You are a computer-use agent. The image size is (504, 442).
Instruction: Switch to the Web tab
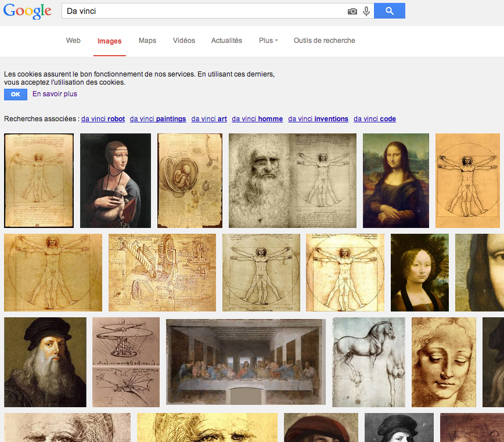pos(73,41)
